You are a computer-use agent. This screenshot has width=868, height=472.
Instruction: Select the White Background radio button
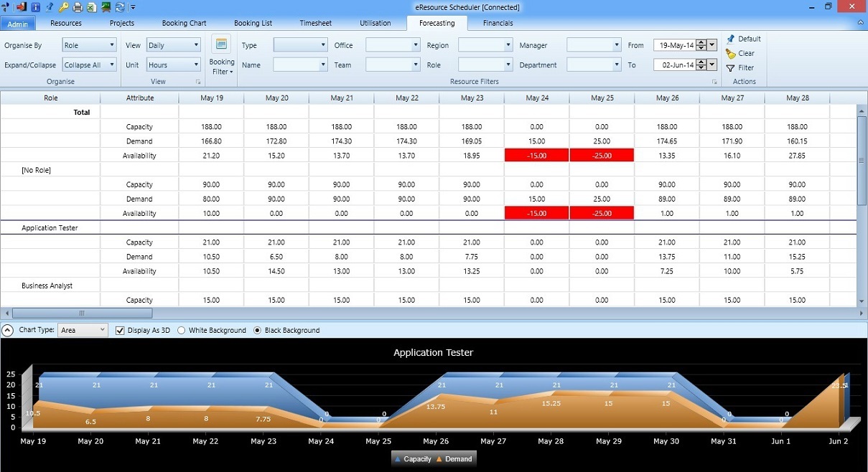tap(181, 331)
